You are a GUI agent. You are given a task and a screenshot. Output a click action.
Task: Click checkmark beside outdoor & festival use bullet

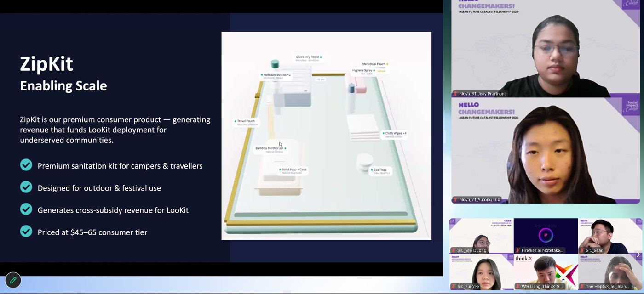pos(26,187)
